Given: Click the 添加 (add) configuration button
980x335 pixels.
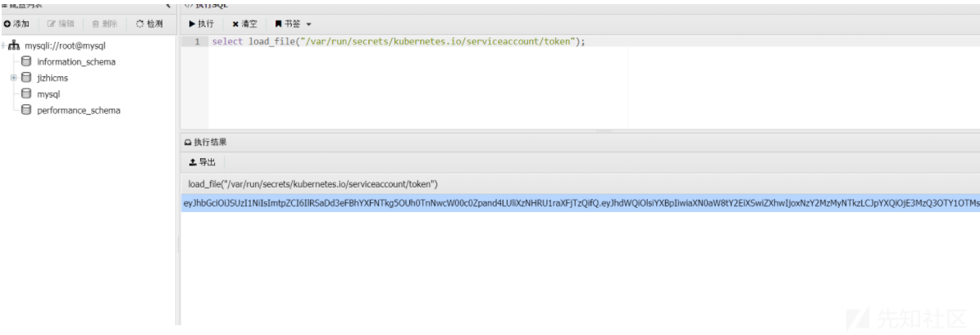Looking at the screenshot, I should click(x=16, y=24).
